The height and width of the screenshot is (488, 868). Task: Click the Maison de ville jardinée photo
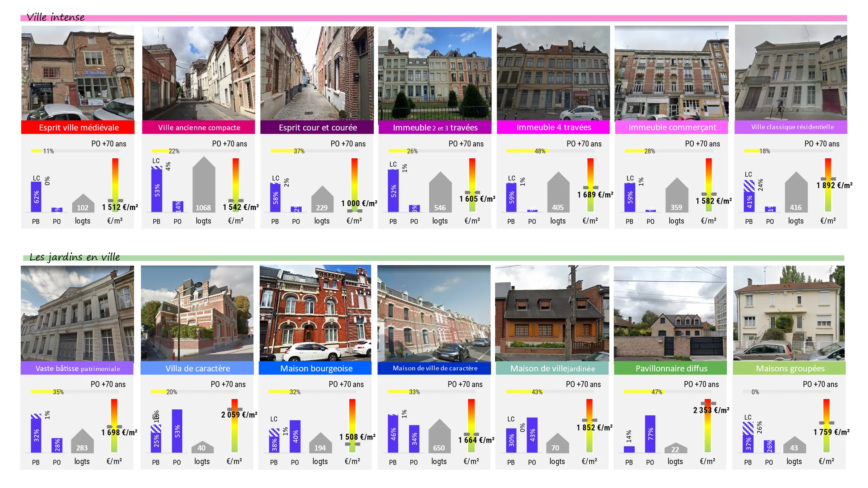pyautogui.click(x=552, y=313)
